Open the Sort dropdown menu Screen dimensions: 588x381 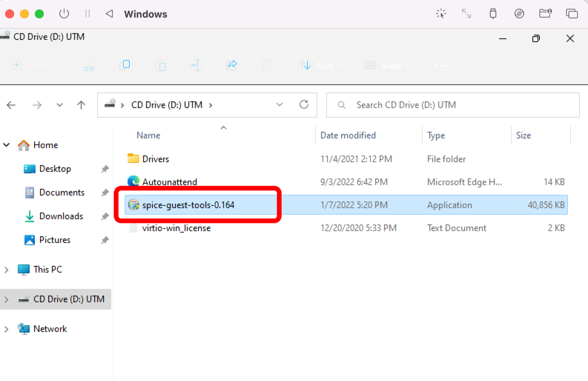coord(321,66)
